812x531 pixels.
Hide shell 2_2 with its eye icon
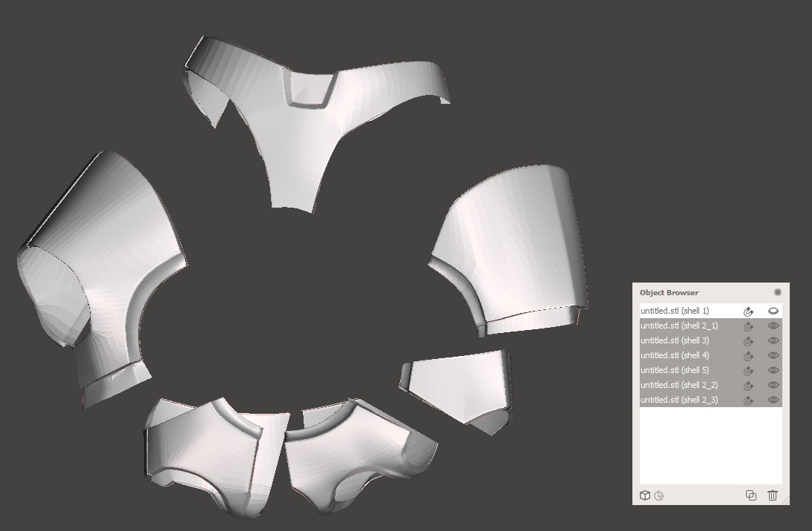pos(773,385)
